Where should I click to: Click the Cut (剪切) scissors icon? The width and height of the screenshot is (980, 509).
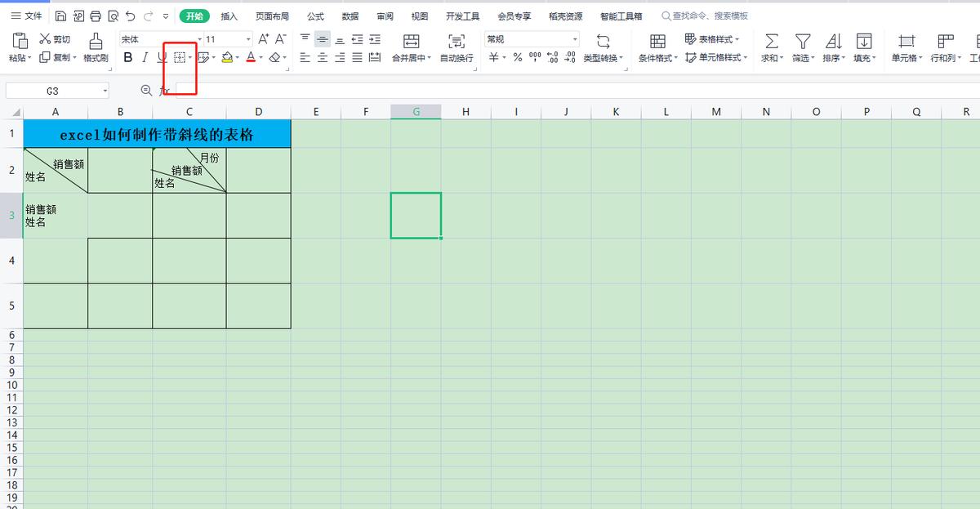click(45, 39)
